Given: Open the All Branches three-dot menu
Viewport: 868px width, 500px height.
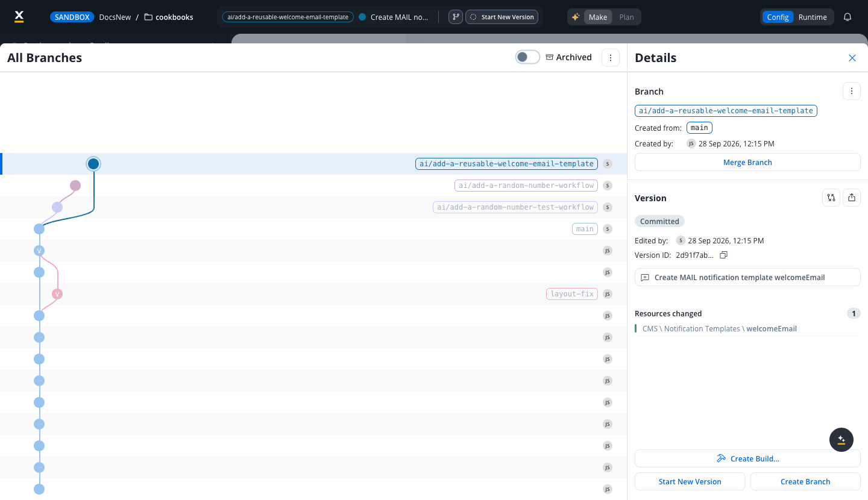Looking at the screenshot, I should (x=611, y=58).
